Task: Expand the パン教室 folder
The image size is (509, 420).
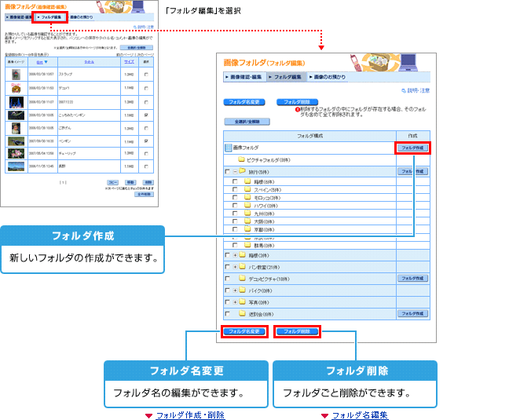Action: [x=234, y=267]
